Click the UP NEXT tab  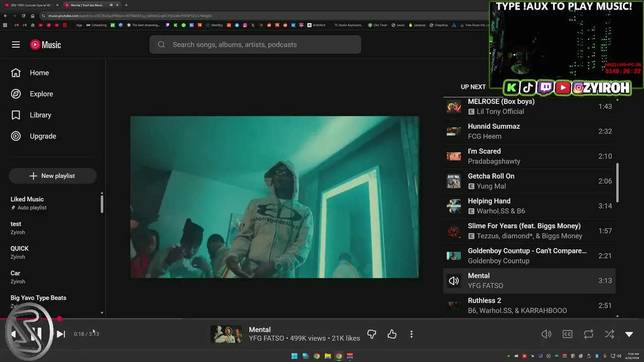tap(473, 87)
